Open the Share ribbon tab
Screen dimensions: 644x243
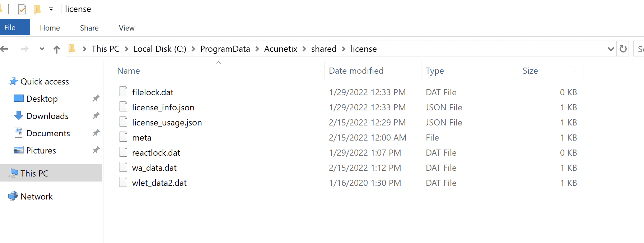click(x=89, y=28)
